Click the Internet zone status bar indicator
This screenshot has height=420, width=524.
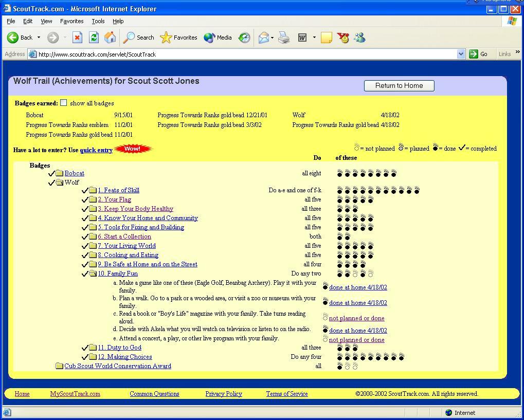click(460, 413)
